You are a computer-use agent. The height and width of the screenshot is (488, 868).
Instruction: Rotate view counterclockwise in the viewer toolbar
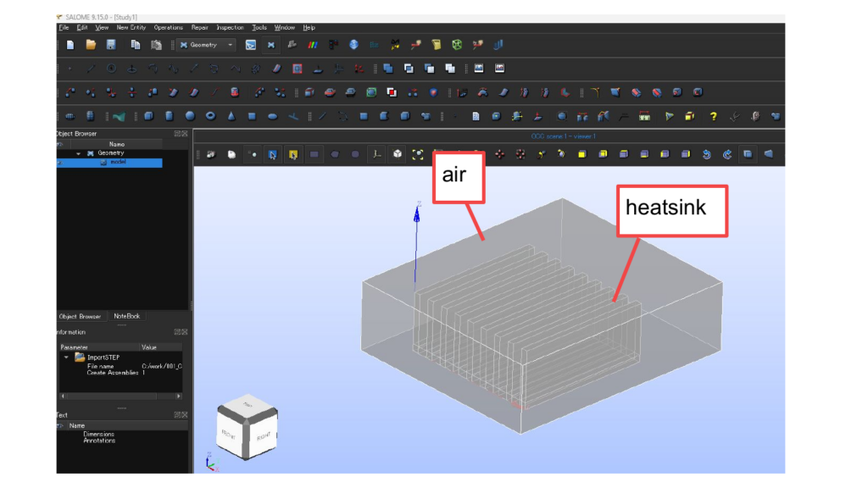707,154
